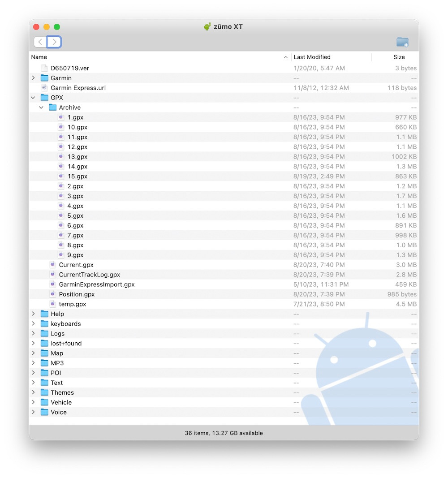Select the 10.gpx file icon
This screenshot has width=448, height=478.
tap(61, 127)
